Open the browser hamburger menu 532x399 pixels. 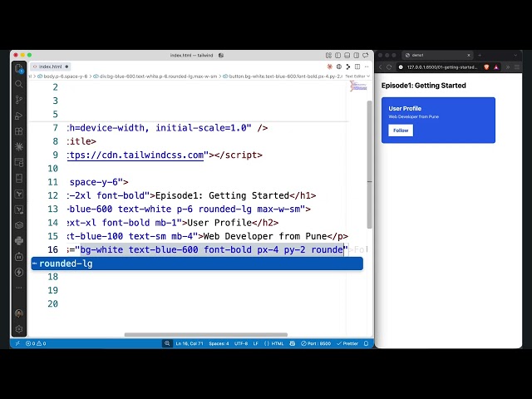pyautogui.click(x=517, y=67)
